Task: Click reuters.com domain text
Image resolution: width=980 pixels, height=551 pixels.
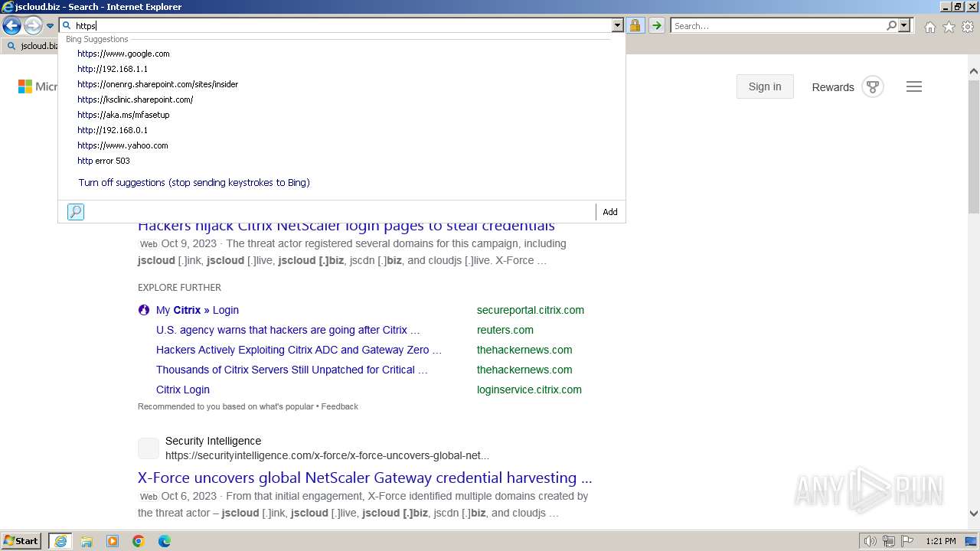Action: click(505, 330)
